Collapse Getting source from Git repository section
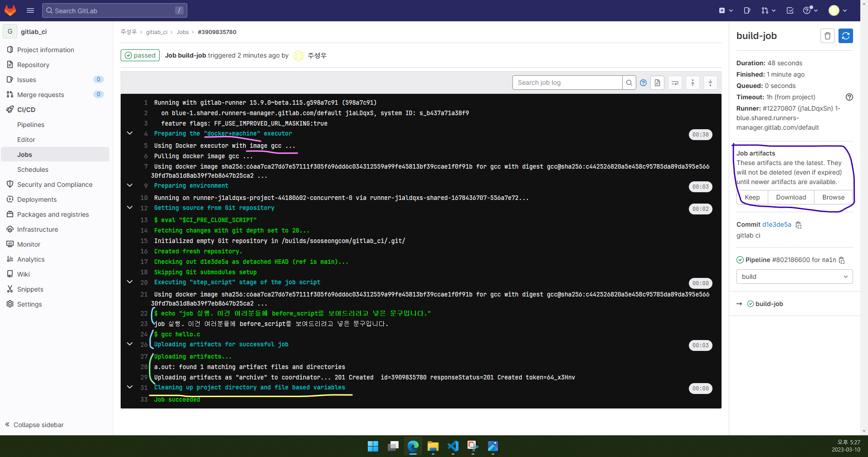 [130, 208]
